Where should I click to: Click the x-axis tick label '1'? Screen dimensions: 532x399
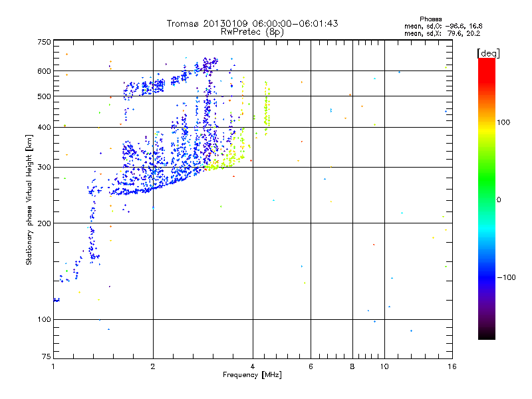53,366
